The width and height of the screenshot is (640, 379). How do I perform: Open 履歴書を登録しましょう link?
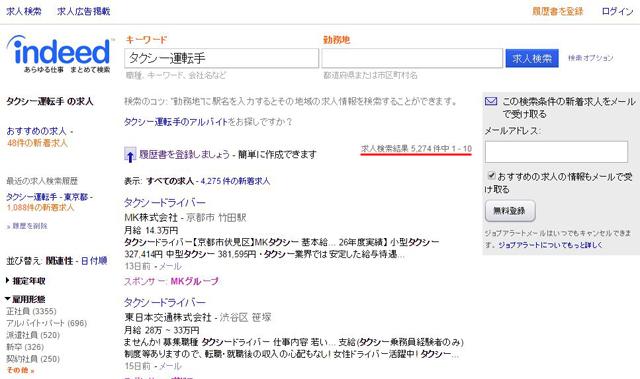(x=184, y=154)
